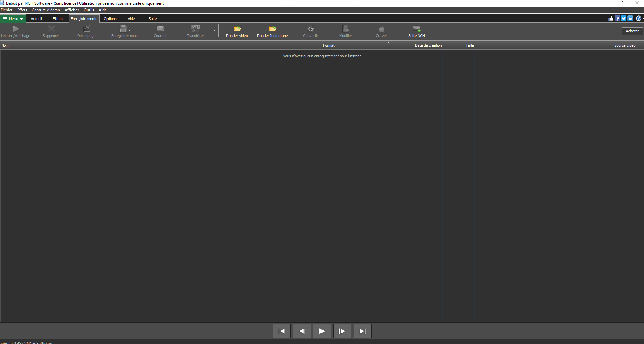The image size is (644, 344).
Task: Play the selected recording
Action: pos(322,331)
